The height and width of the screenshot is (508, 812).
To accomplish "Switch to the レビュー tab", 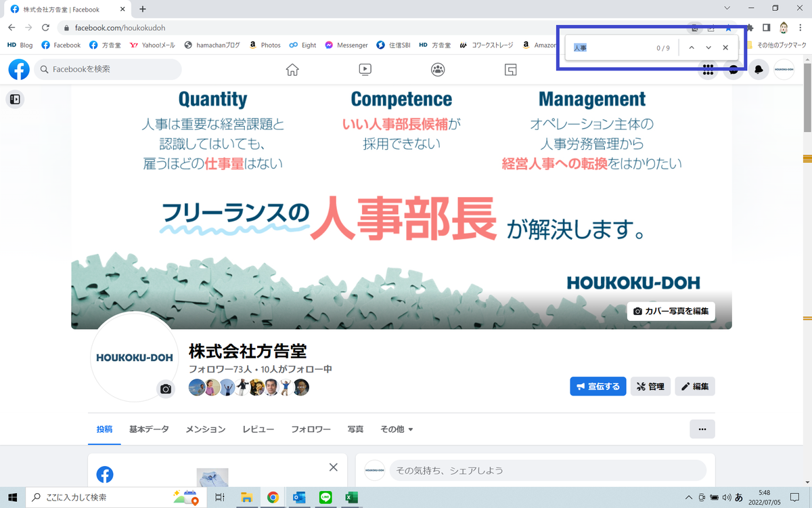I will [258, 429].
